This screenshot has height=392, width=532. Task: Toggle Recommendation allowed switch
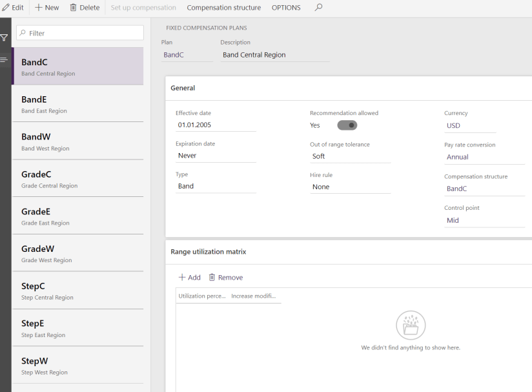[x=347, y=125]
